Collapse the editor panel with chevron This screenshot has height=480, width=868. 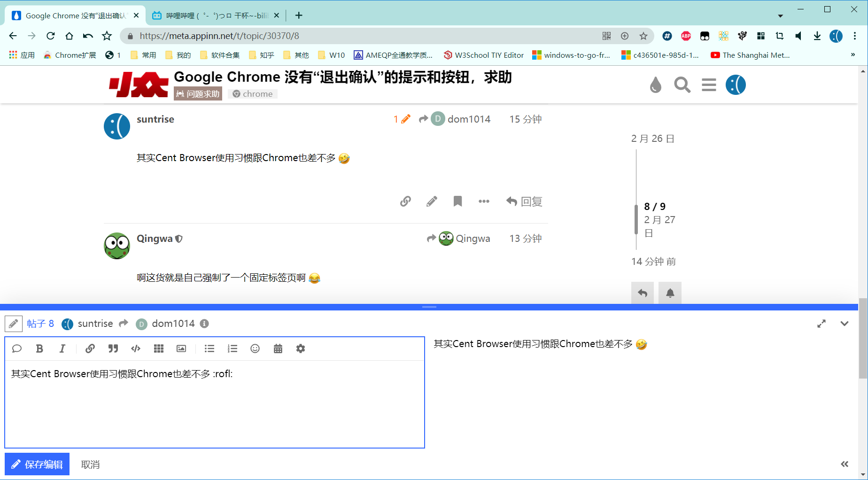845,324
